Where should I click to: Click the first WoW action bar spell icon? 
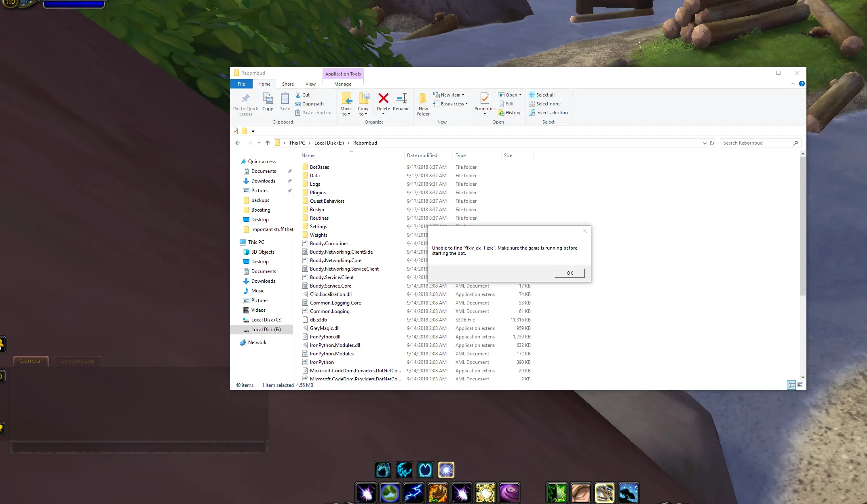coord(366,493)
